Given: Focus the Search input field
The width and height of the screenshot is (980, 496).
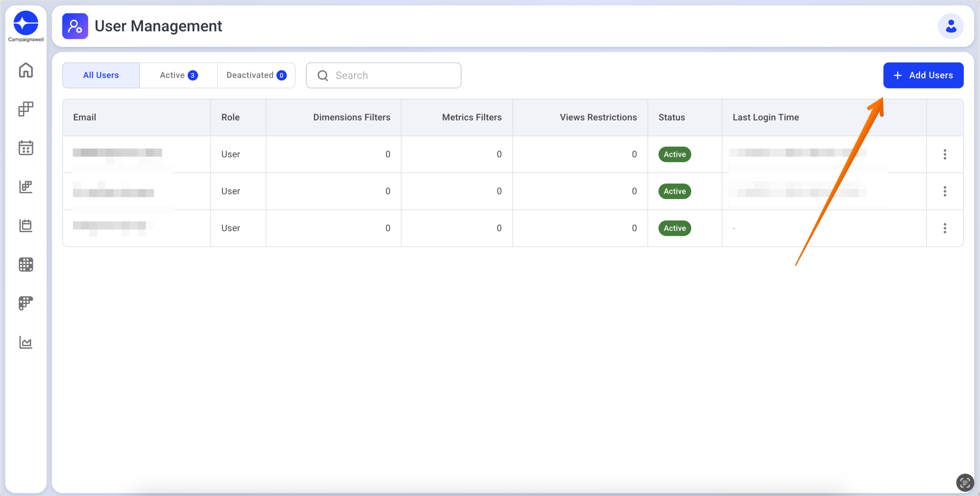Looking at the screenshot, I should coord(392,75).
